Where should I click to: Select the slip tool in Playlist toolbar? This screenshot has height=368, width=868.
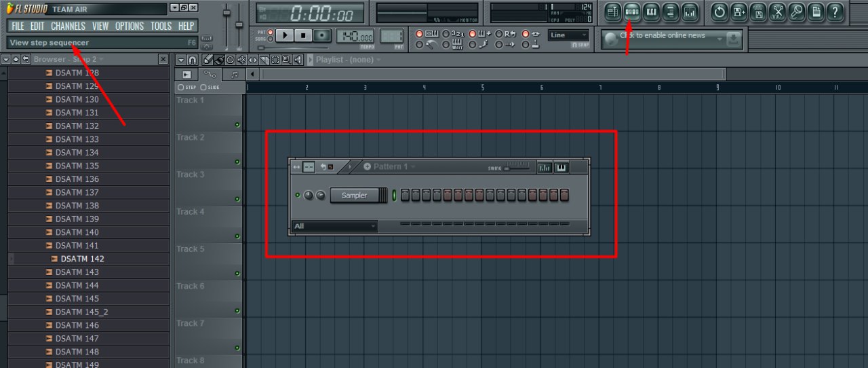[x=252, y=60]
